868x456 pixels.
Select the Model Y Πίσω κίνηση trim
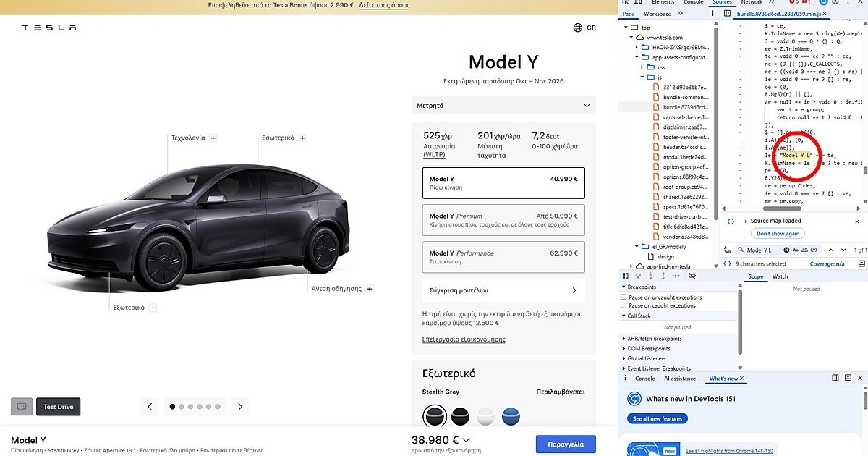(503, 182)
